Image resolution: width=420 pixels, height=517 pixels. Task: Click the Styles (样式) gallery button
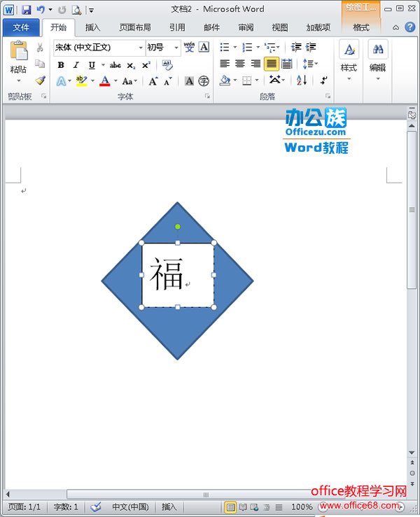coord(349,61)
